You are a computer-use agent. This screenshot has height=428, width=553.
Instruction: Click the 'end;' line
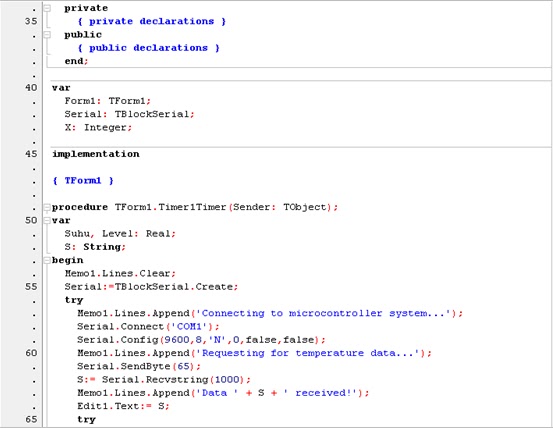(x=76, y=61)
